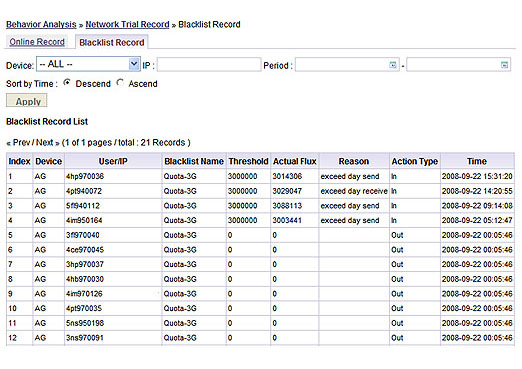
Task: Click the Action Type column header
Action: coord(415,161)
